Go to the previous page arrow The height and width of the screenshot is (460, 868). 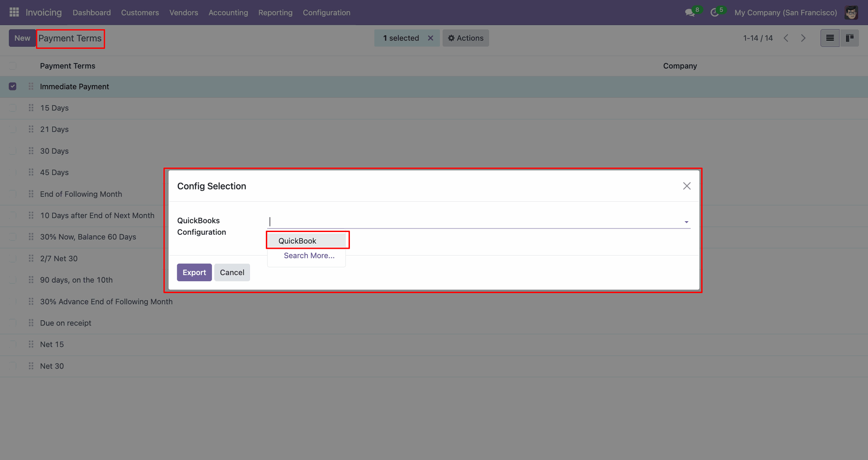[786, 38]
